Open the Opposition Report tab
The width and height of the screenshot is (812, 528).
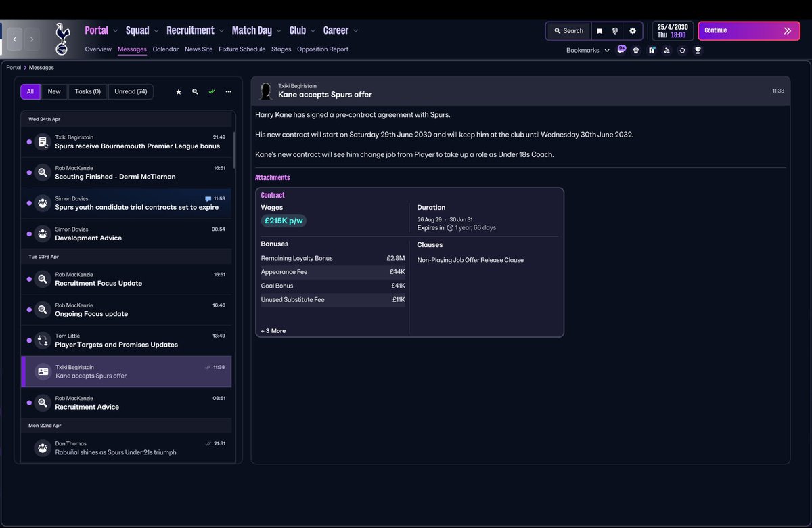pos(323,49)
